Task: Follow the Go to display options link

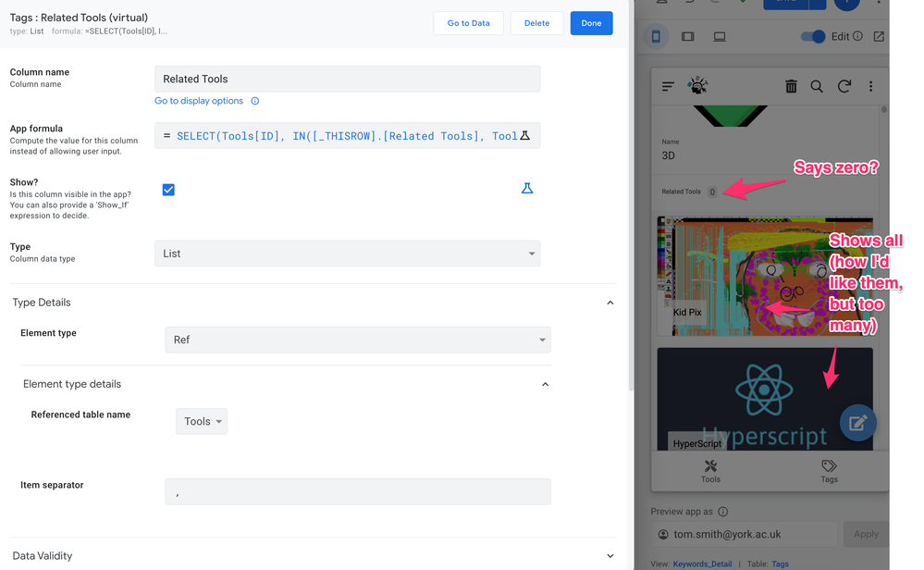Action: 199,101
